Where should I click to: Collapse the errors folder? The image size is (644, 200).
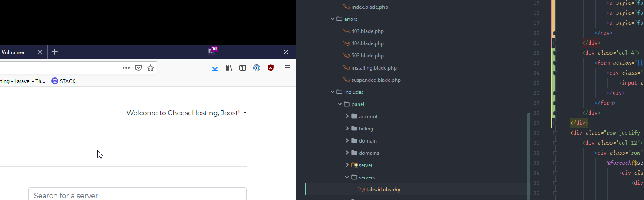(x=333, y=19)
